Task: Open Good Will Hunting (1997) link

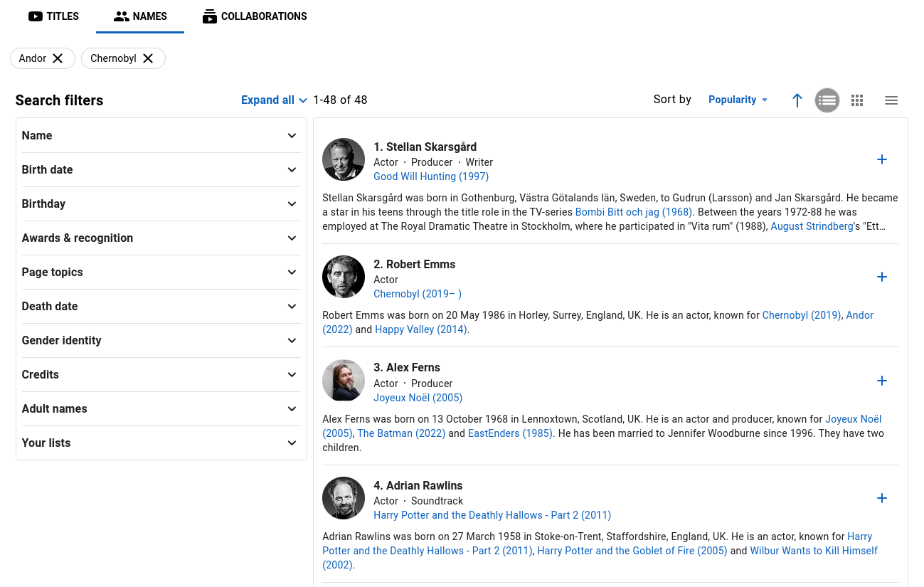Action: click(431, 176)
